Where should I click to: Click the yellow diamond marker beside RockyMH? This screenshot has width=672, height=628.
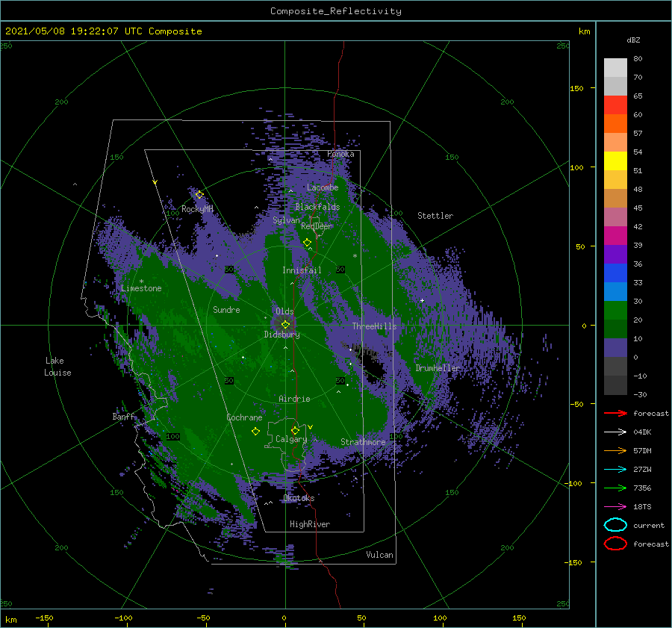pos(199,195)
